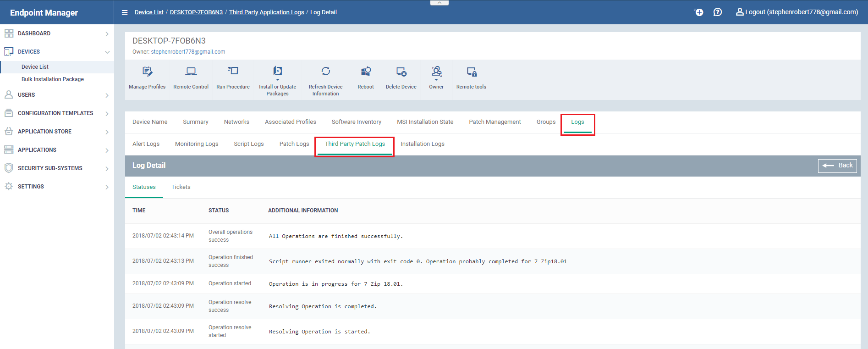The height and width of the screenshot is (349, 868).
Task: Expand the Users menu chevron
Action: click(107, 95)
